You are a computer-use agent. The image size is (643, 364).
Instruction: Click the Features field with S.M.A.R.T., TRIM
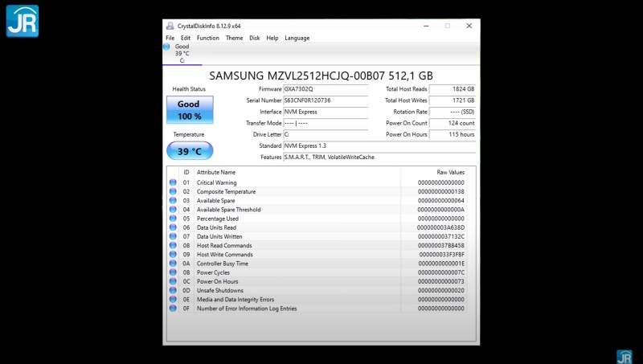coord(379,157)
